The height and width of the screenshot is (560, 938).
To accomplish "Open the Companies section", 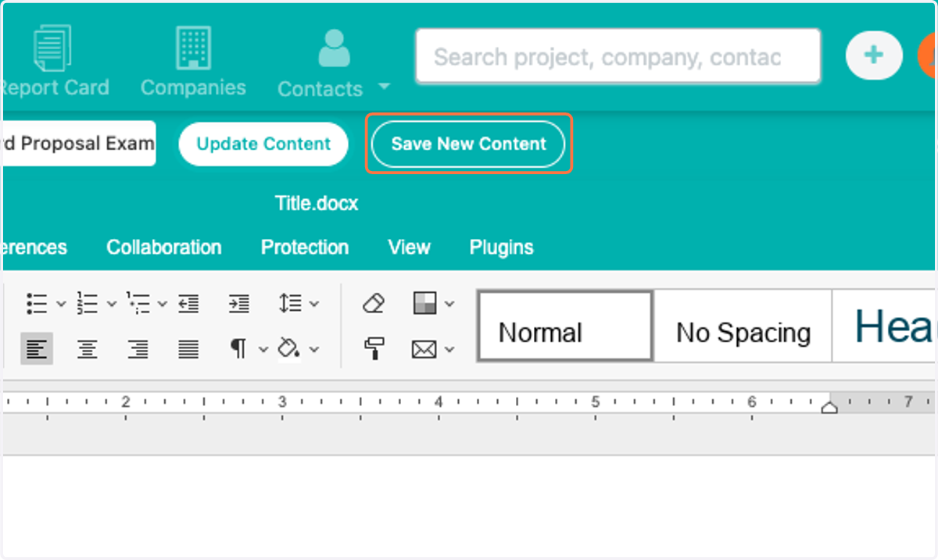I will 193,62.
